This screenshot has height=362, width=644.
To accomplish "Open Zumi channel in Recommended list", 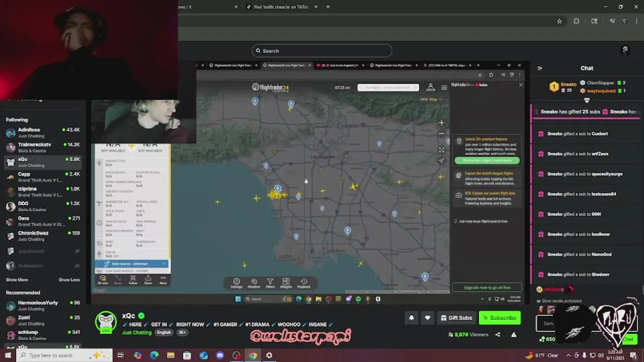I will [x=43, y=320].
